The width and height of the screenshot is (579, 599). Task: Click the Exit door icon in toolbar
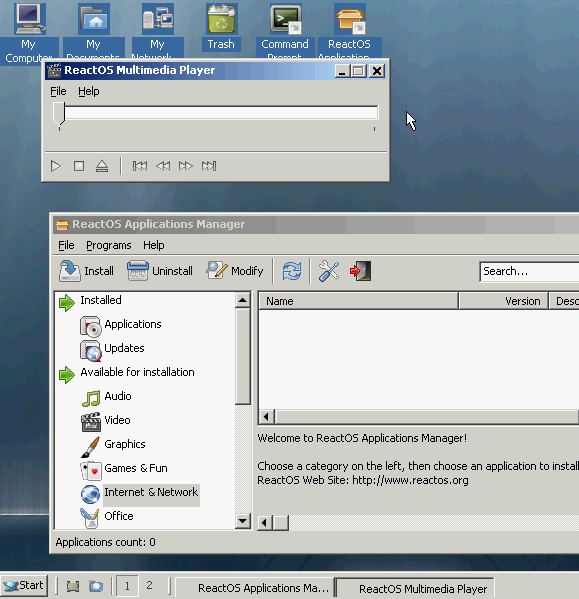360,271
